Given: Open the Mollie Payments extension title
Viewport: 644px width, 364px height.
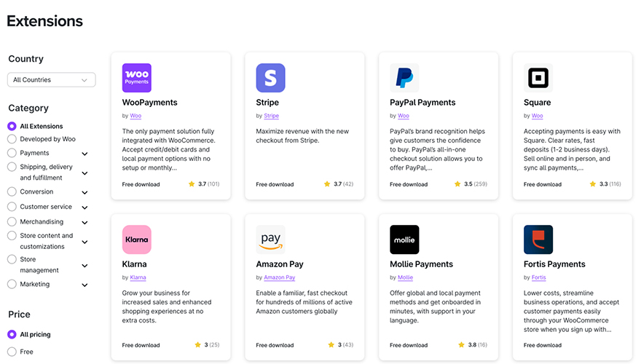Looking at the screenshot, I should [421, 264].
